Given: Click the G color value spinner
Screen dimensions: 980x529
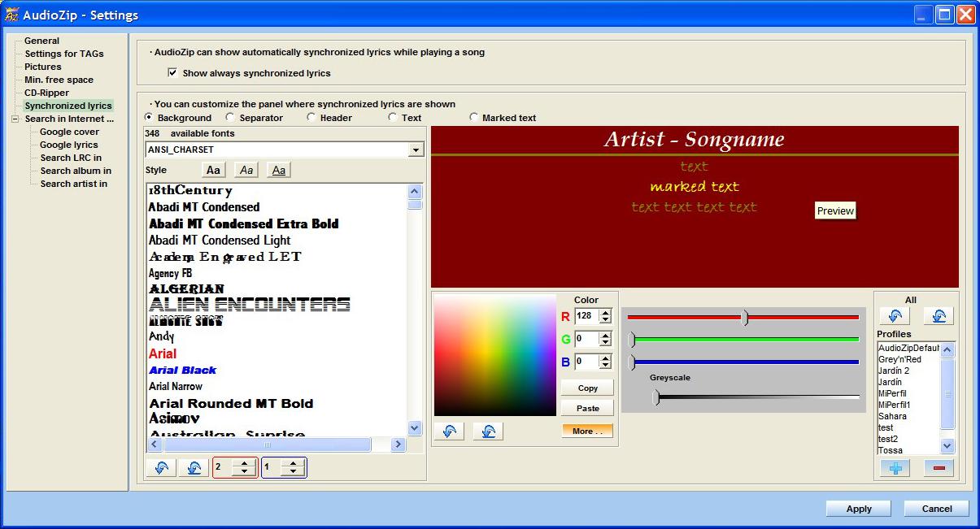Looking at the screenshot, I should tap(593, 339).
